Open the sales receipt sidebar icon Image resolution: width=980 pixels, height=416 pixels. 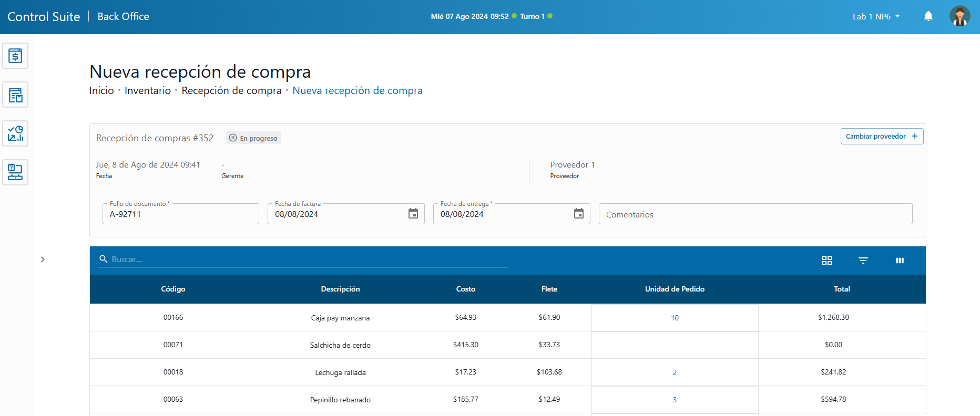[15, 56]
